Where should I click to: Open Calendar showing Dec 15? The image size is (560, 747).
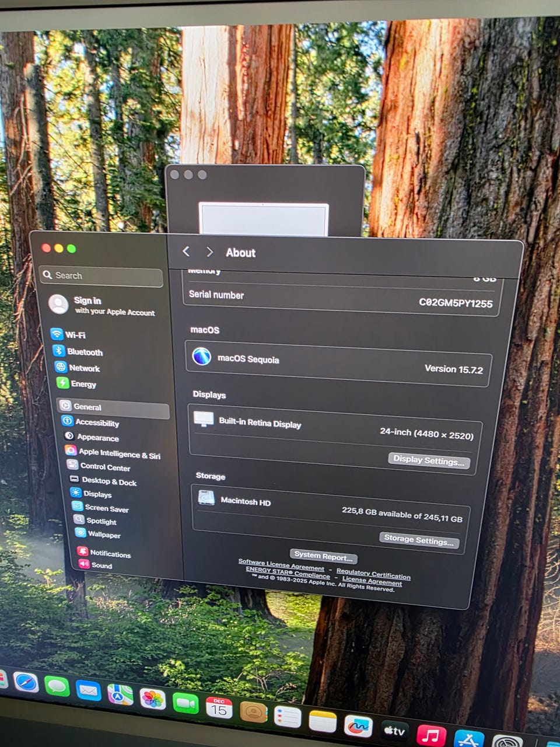point(219,708)
